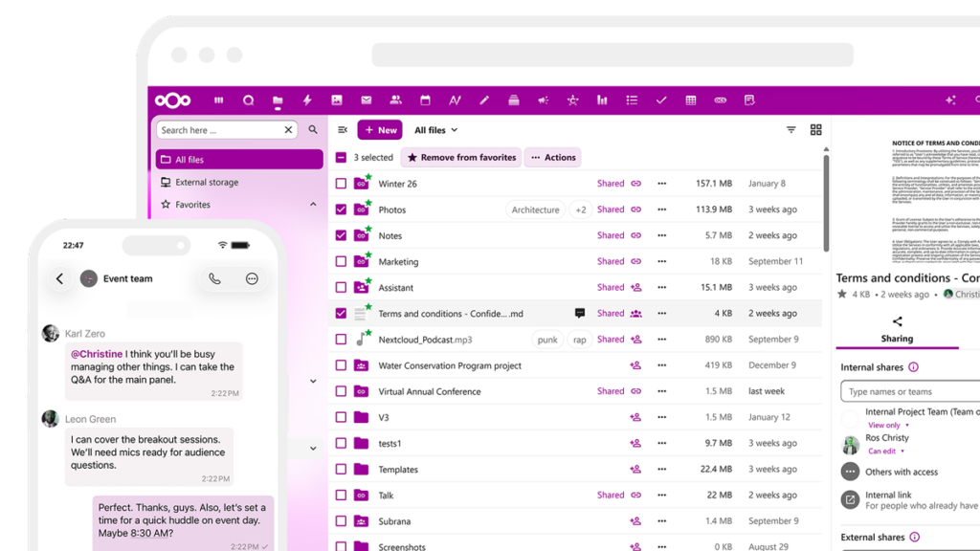Open the Photos app icon in top bar
Image resolution: width=980 pixels, height=551 pixels.
tap(337, 100)
